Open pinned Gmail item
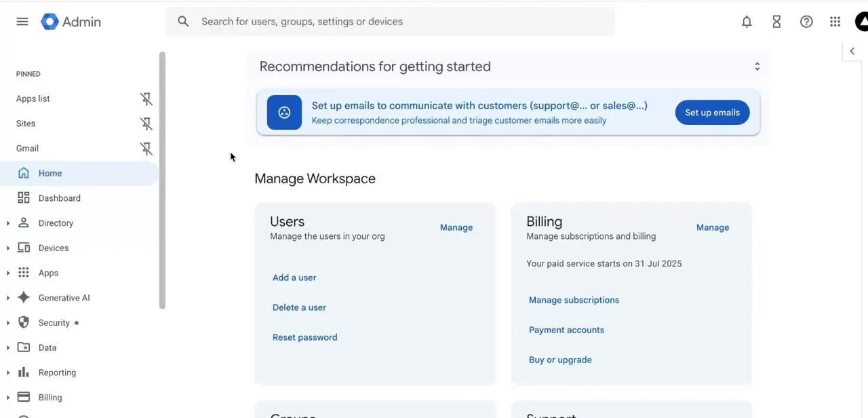Image resolution: width=868 pixels, height=418 pixels. (27, 149)
